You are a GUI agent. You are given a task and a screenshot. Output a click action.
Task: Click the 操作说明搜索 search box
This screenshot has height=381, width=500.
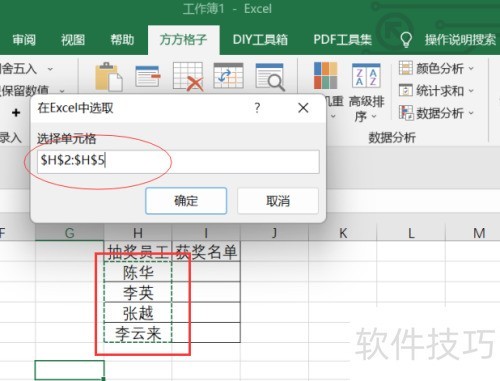tap(460, 40)
